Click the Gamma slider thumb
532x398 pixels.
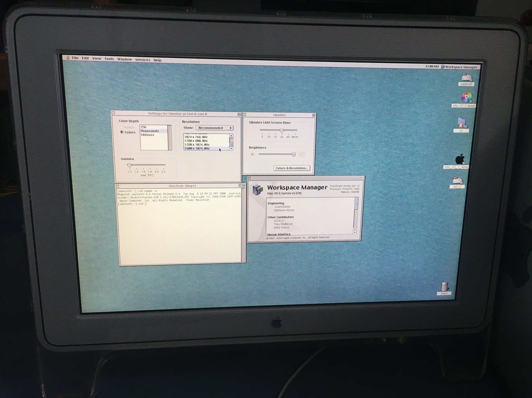point(129,165)
